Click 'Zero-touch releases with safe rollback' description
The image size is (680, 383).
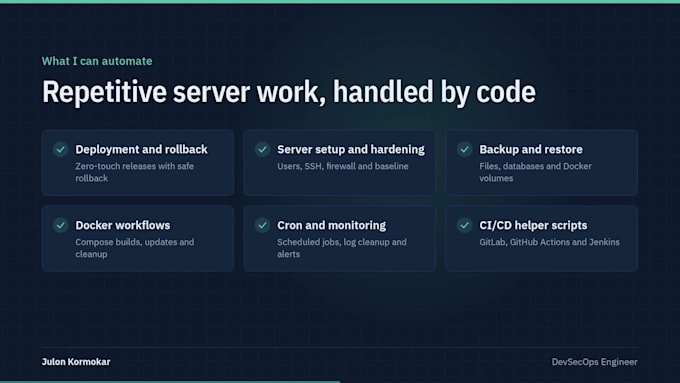point(134,172)
